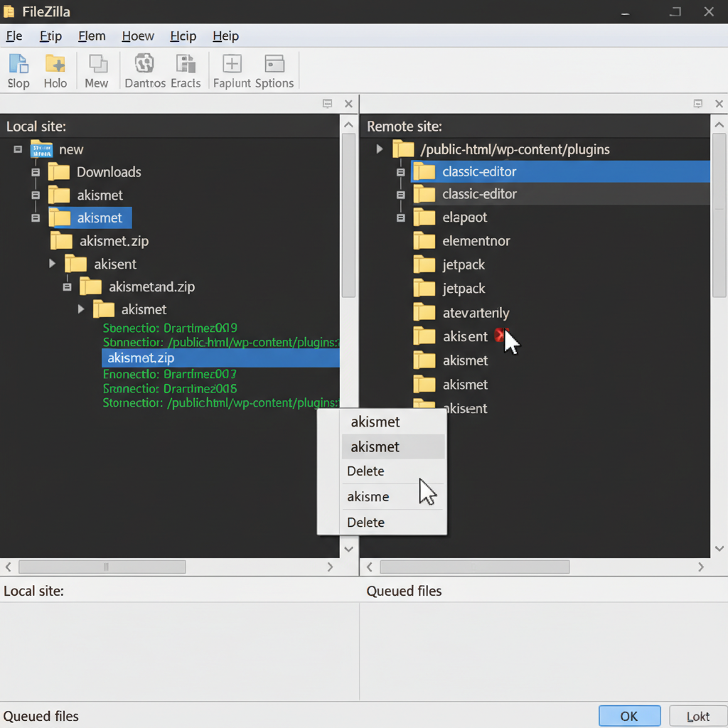This screenshot has height=728, width=728.
Task: Expand the remote plugins path arrow
Action: pos(380,149)
